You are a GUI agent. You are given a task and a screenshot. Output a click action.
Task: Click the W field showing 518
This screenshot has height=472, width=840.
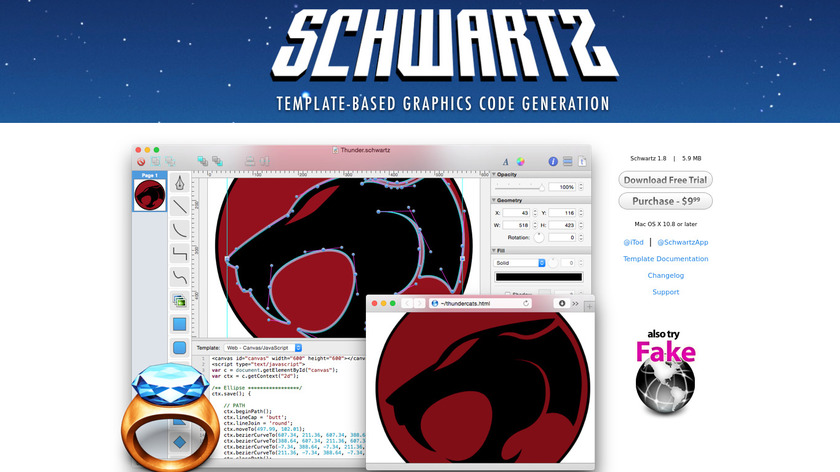point(516,225)
